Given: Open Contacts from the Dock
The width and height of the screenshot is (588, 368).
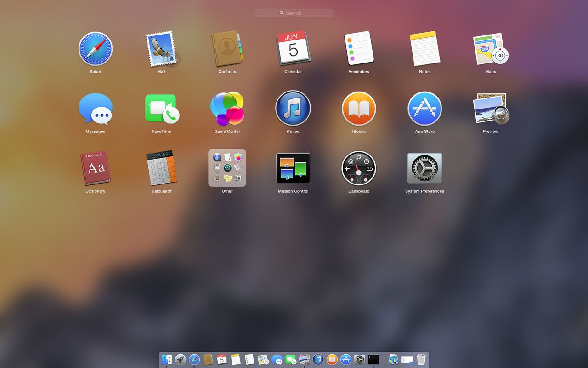Looking at the screenshot, I should (208, 359).
